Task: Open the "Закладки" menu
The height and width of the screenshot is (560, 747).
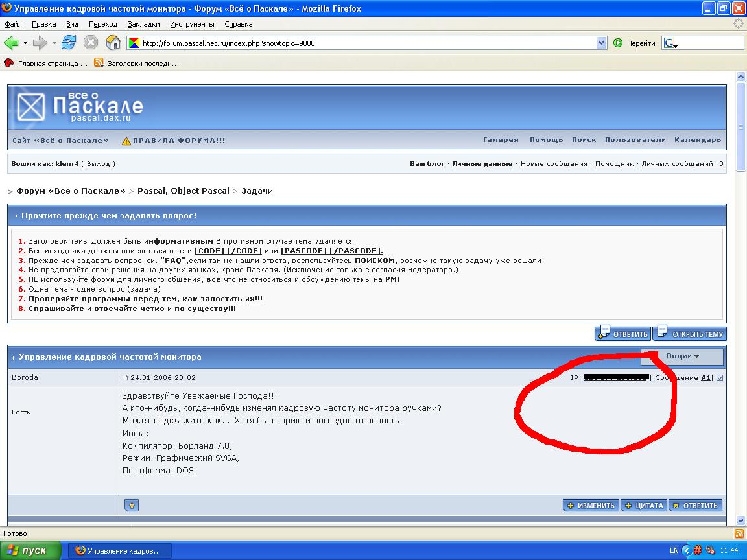Action: coord(143,24)
